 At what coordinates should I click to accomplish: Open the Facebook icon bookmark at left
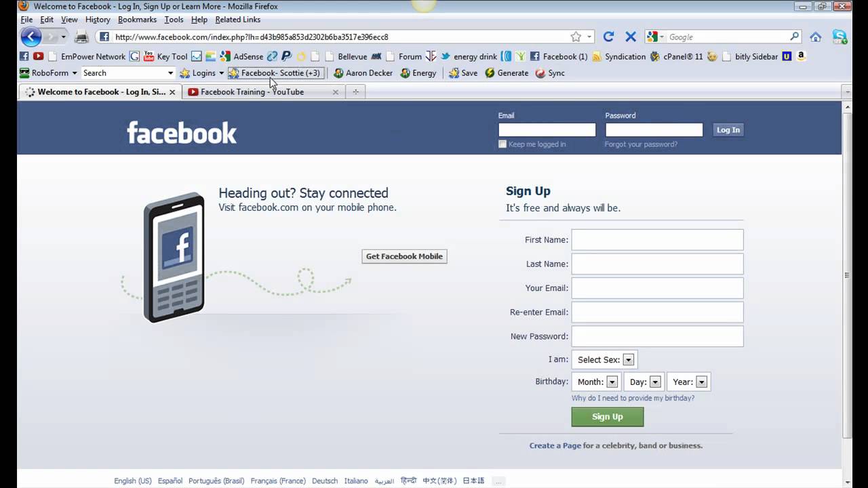tap(24, 56)
